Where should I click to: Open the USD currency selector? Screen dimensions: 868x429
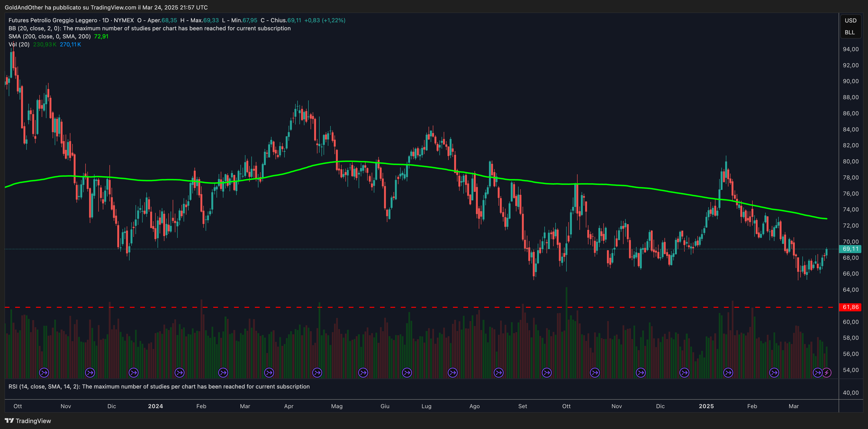coord(850,21)
